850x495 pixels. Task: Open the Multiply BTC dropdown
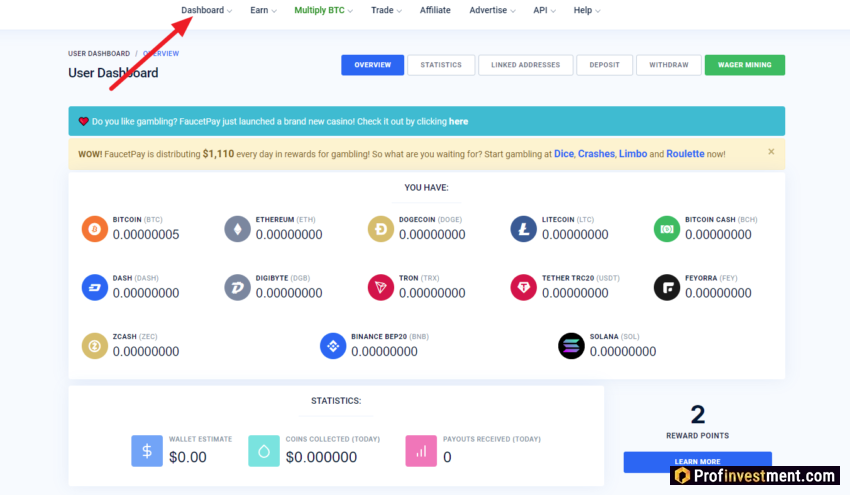pyautogui.click(x=323, y=10)
